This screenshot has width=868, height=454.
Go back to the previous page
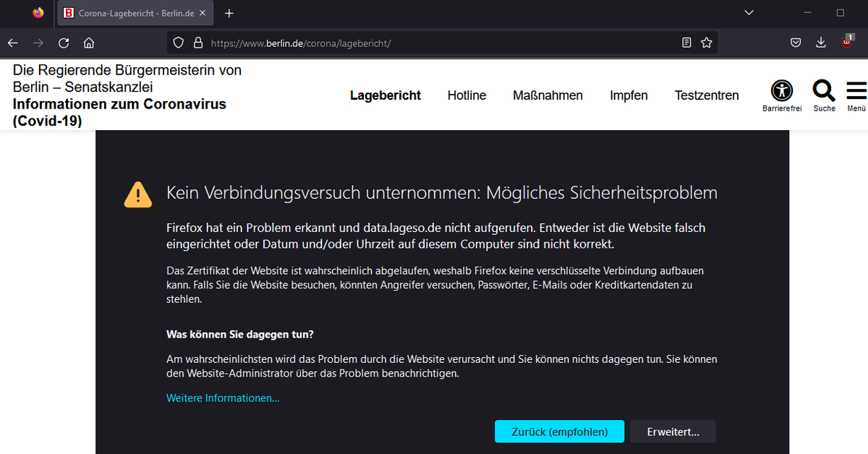13,43
